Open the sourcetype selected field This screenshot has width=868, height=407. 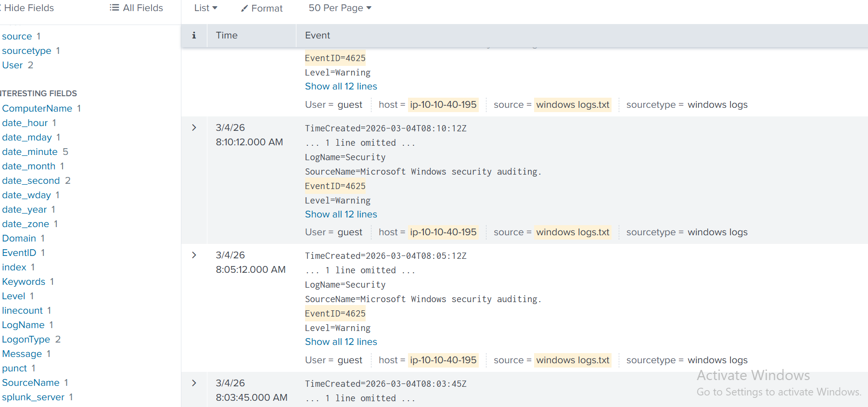(26, 51)
